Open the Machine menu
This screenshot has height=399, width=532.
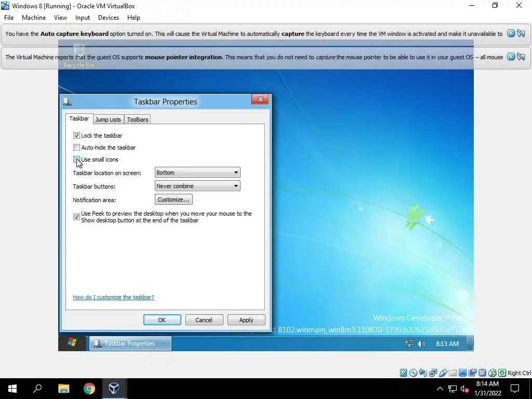click(x=34, y=18)
